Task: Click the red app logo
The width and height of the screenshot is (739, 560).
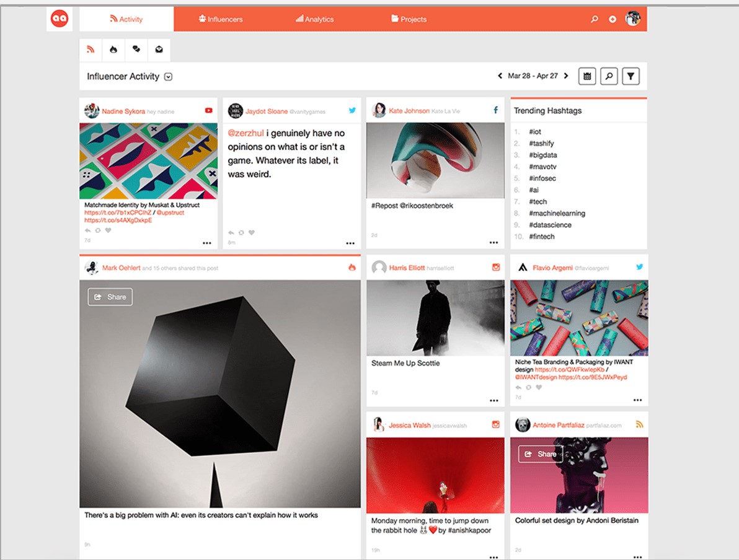Action: [x=60, y=19]
